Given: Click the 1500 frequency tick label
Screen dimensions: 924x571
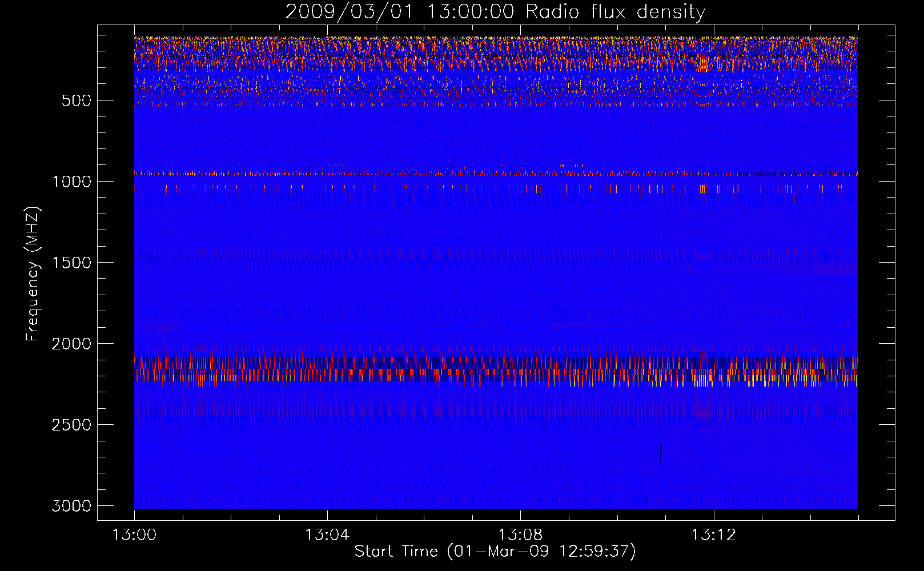Looking at the screenshot, I should point(71,263).
